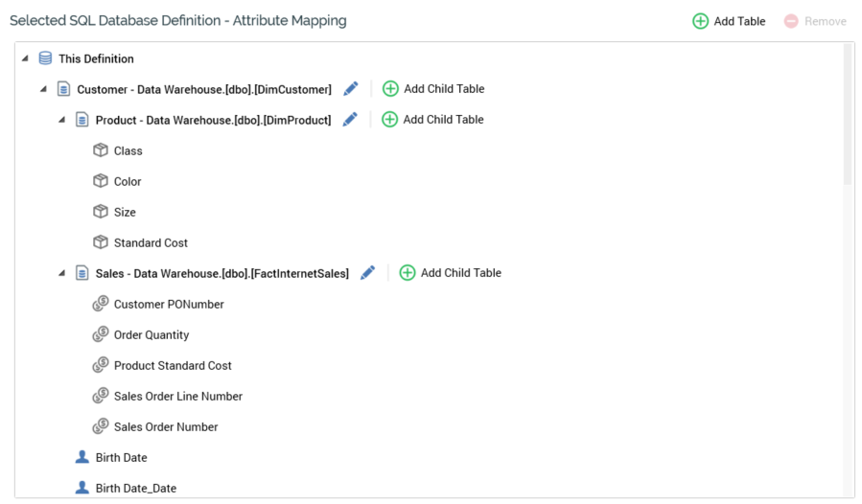
Task: Collapse the Sales FactInternetSales table node
Action: click(62, 273)
